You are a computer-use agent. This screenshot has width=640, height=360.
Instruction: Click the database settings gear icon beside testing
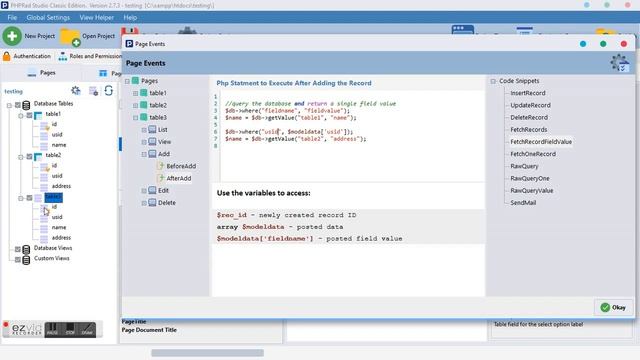click(76, 91)
